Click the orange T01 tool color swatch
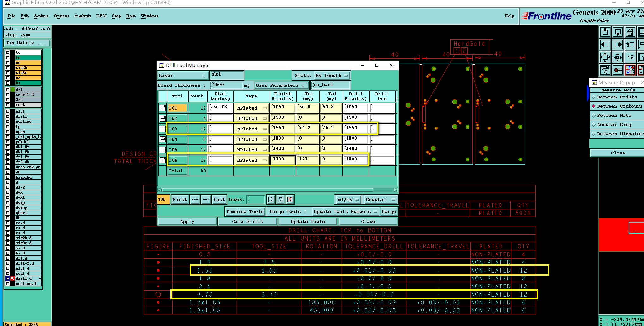This screenshot has width=644, height=326. point(163,199)
